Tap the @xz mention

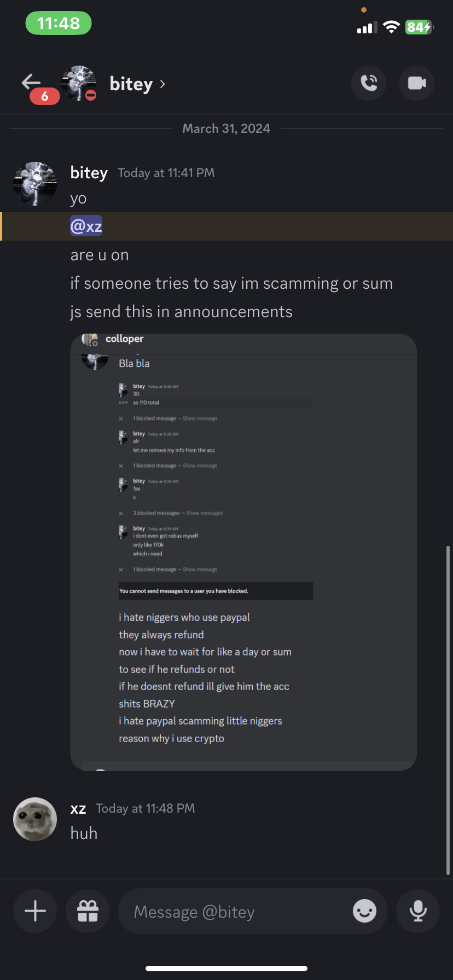click(86, 226)
